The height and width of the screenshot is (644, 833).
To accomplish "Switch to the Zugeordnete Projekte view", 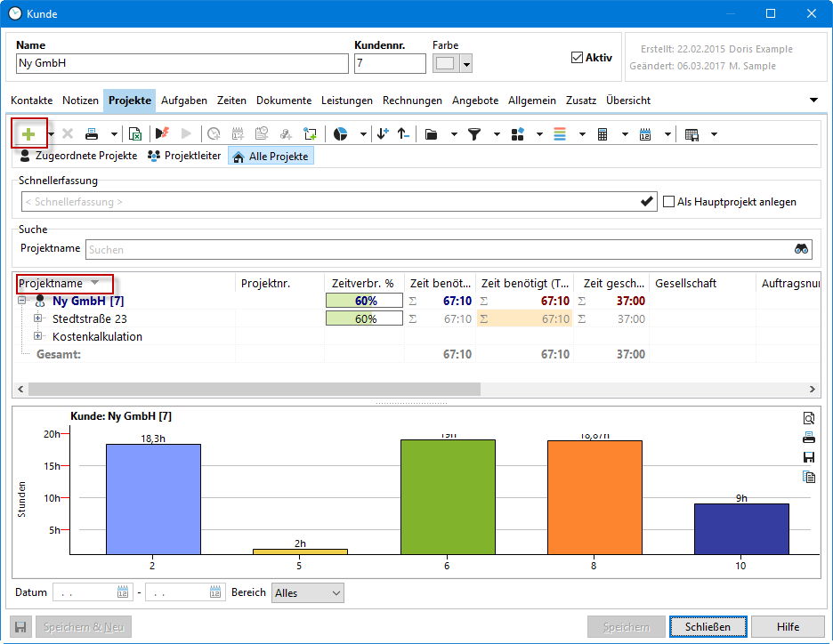I will click(78, 156).
